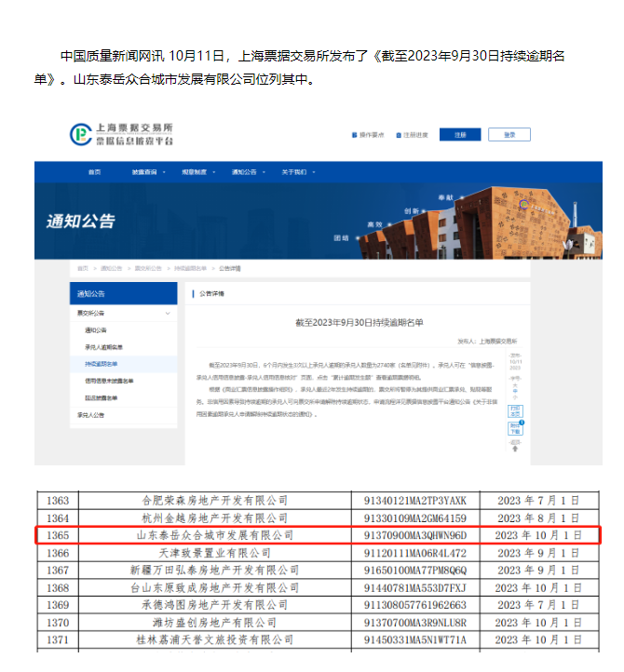Click the cell 合肥荣森房地产开发有限公司
Screen dimensions: 624x672
point(215,501)
